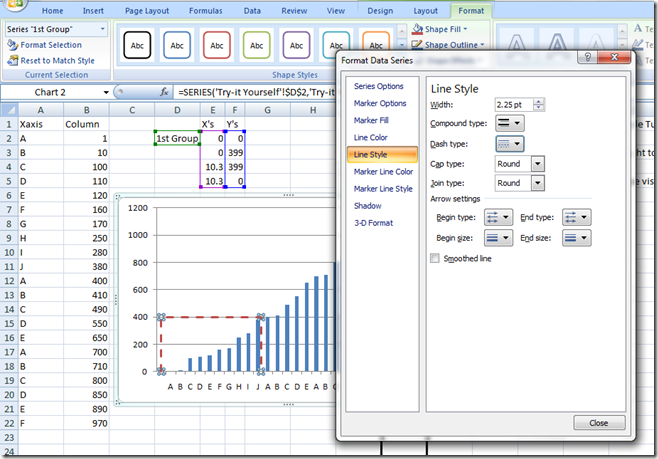
Task: Open the Join type Round dropdown
Action: pyautogui.click(x=538, y=183)
